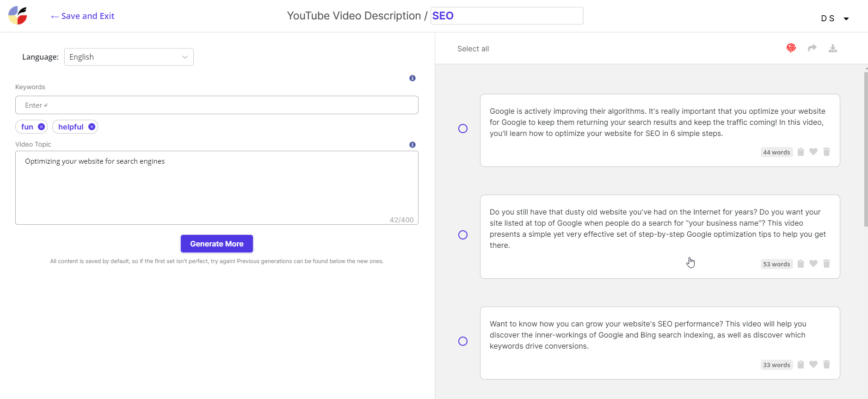Delete the 53 words description
Image resolution: width=868 pixels, height=399 pixels.
(x=827, y=264)
